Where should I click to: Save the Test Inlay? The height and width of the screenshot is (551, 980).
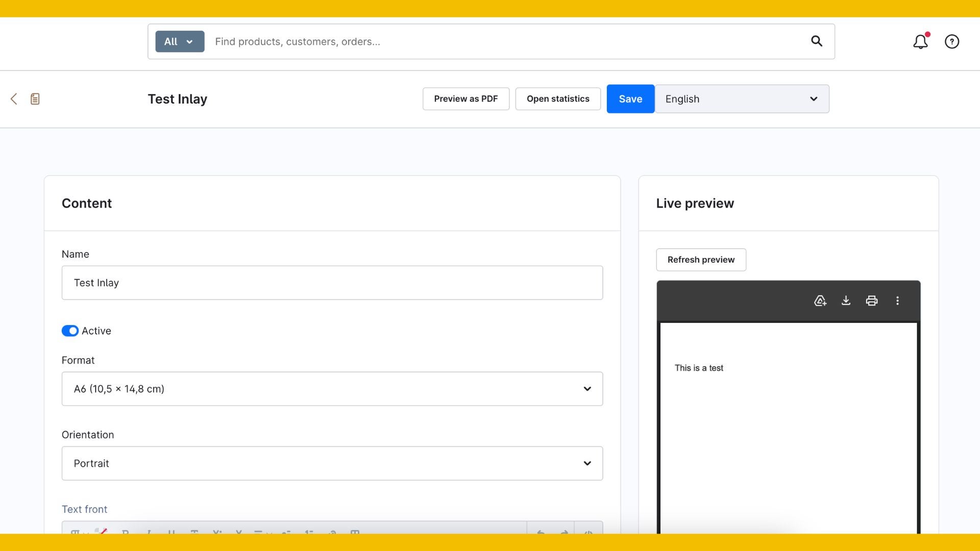(x=630, y=99)
